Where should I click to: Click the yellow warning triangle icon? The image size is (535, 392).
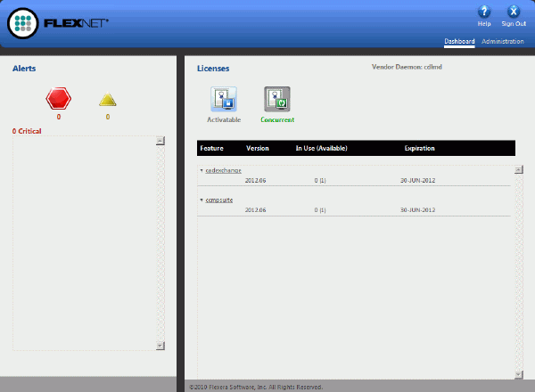[x=108, y=100]
